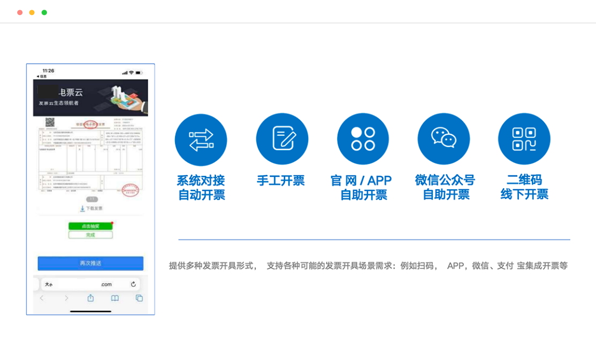Go forward with Safari forward arrow
The width and height of the screenshot is (596, 364).
(x=66, y=298)
